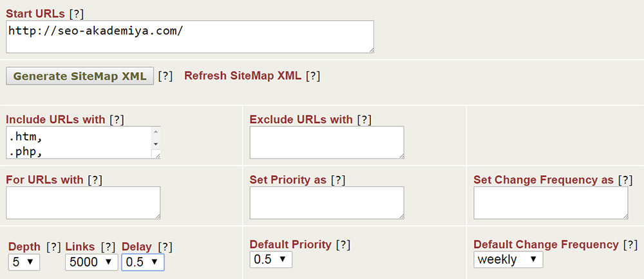This screenshot has height=279, width=644.
Task: Open the Set Priority as [?] help
Action: pyautogui.click(x=338, y=180)
